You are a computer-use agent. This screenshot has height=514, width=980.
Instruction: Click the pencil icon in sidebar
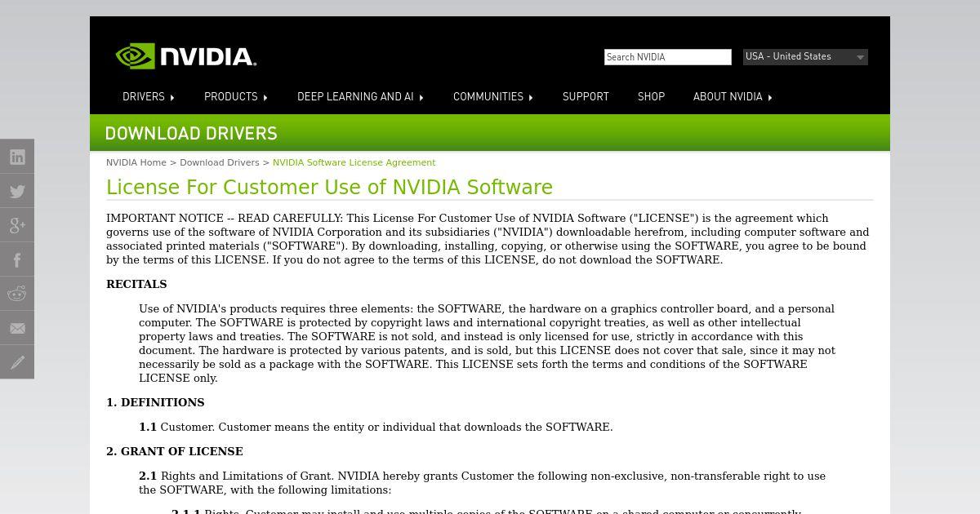point(17,362)
